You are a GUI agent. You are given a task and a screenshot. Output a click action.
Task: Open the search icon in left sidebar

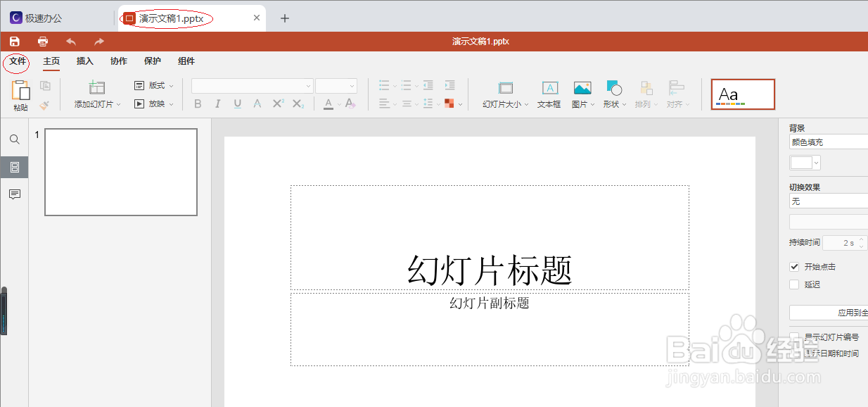click(x=14, y=139)
